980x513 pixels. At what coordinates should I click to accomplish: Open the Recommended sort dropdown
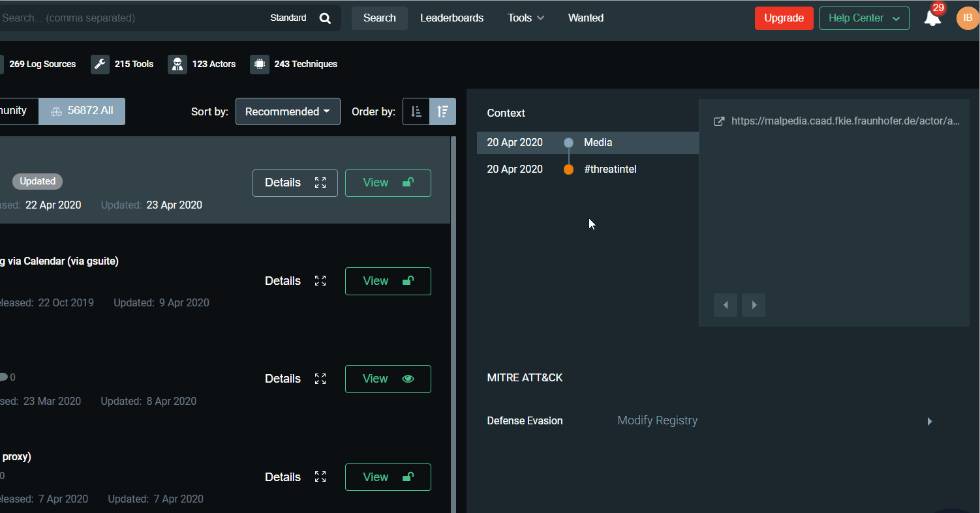[288, 111]
